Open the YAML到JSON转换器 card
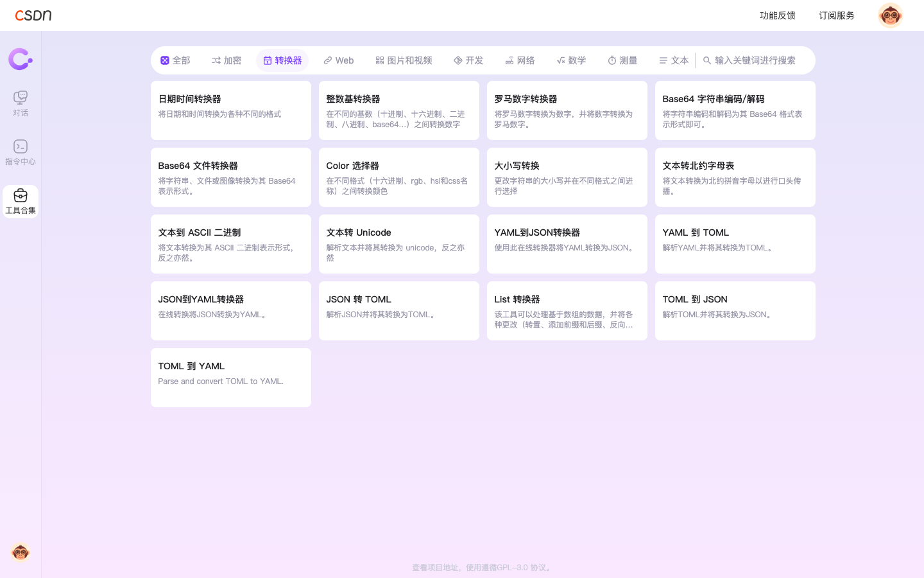The width and height of the screenshot is (924, 578). 567,244
